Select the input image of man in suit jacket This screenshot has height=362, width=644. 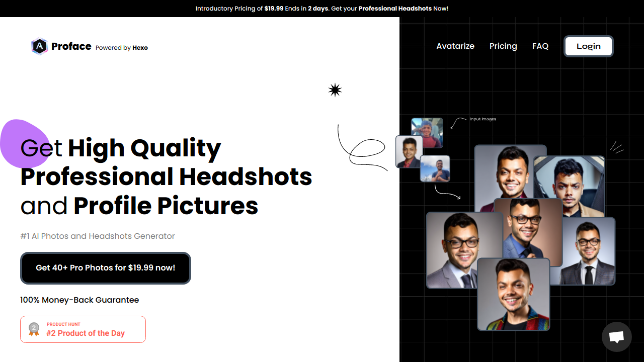[409, 151]
